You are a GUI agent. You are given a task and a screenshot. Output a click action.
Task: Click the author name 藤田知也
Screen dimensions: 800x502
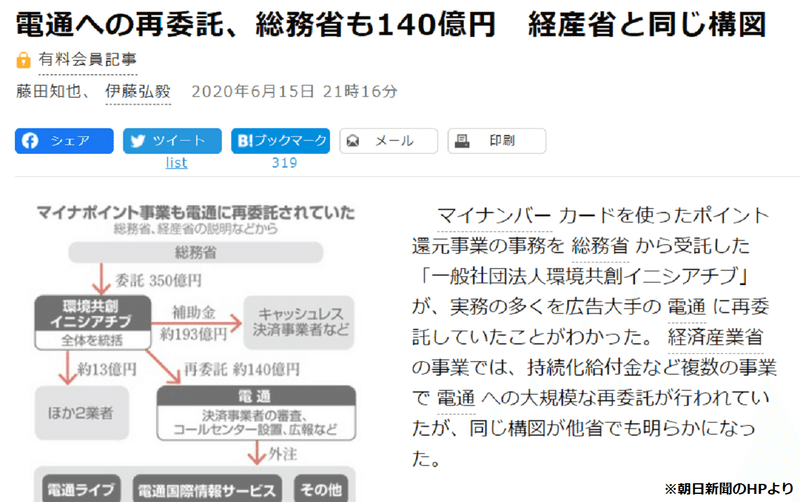[48, 92]
